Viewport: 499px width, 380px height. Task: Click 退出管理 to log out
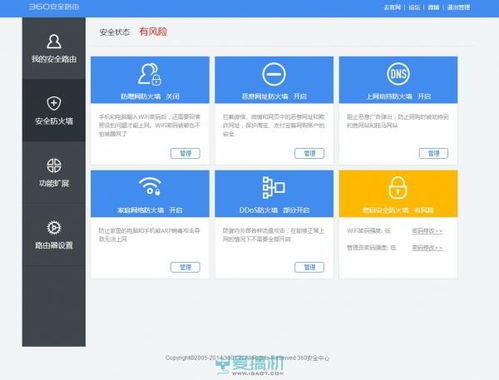[x=459, y=7]
